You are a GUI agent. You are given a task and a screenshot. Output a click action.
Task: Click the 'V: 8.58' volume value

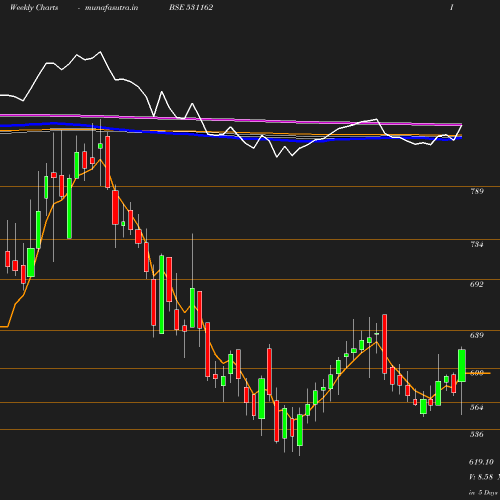pos(481,477)
